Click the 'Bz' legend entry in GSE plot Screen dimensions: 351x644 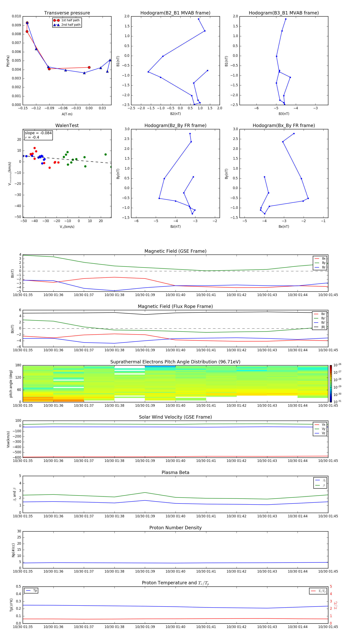tap(320, 267)
